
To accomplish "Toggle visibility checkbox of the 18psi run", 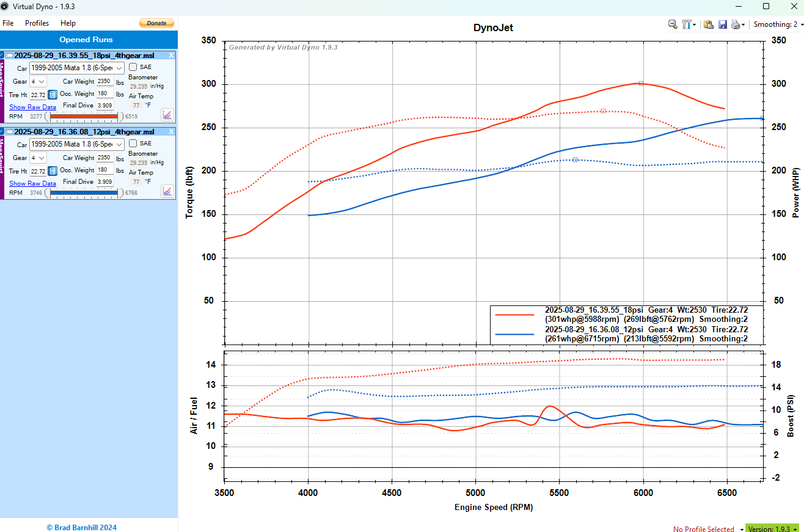I will 2,55.
